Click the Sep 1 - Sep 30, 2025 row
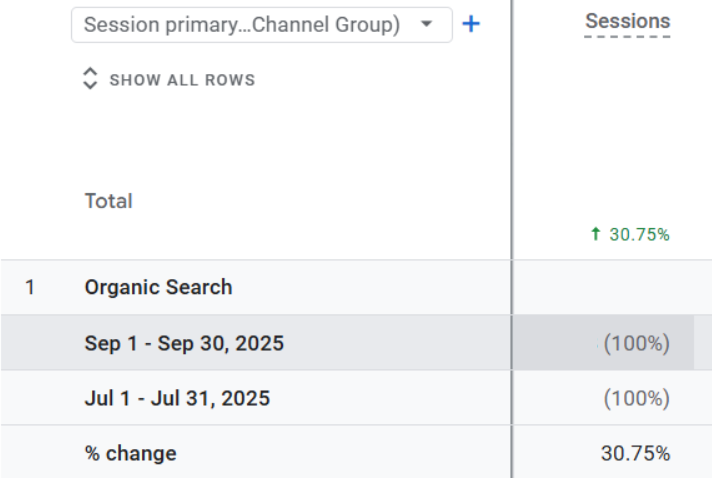Screen dimensions: 712x478 tap(184, 343)
